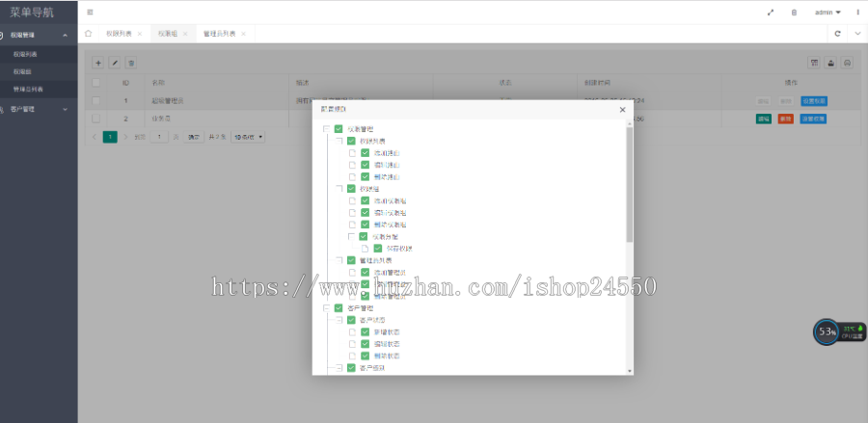Close the 权限列表 tab with its X
Viewport: 868px width, 423px height.
point(140,34)
